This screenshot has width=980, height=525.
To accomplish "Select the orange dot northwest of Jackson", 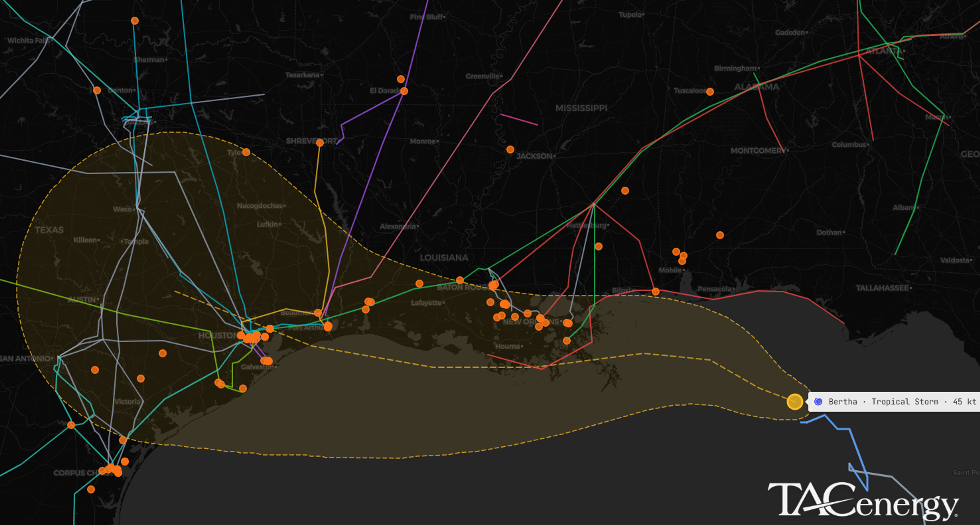I will pos(510,150).
